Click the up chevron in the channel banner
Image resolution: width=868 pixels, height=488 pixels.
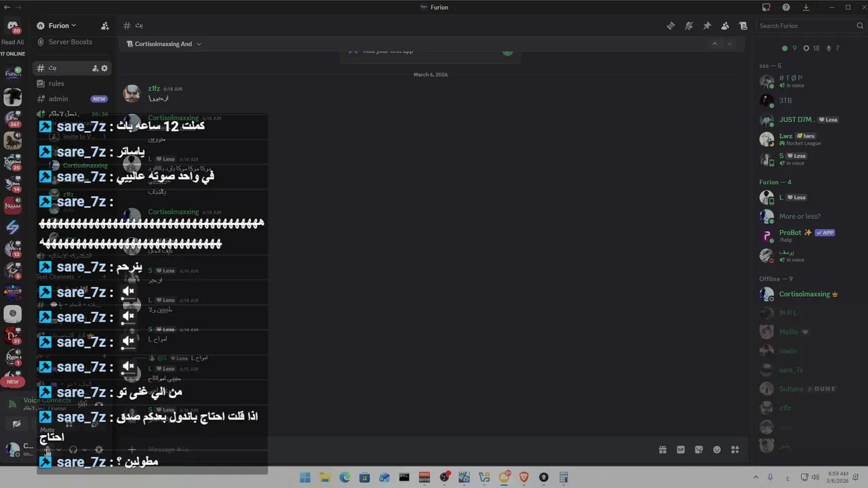click(714, 43)
